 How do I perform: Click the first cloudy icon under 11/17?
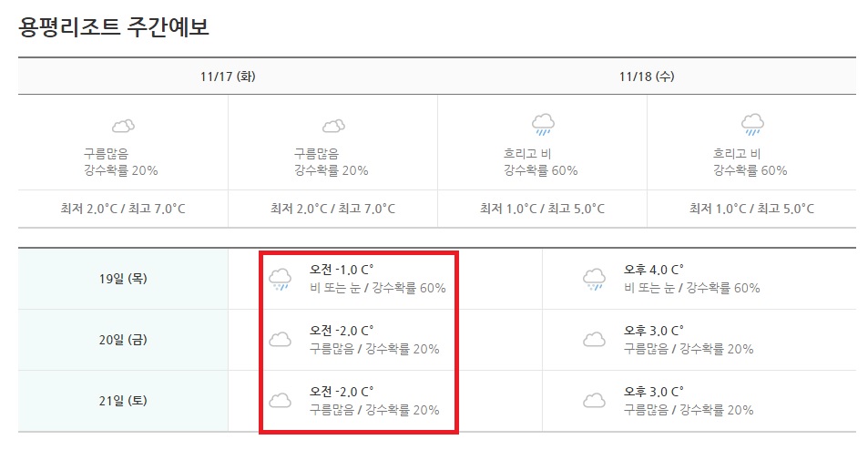pyautogui.click(x=123, y=126)
